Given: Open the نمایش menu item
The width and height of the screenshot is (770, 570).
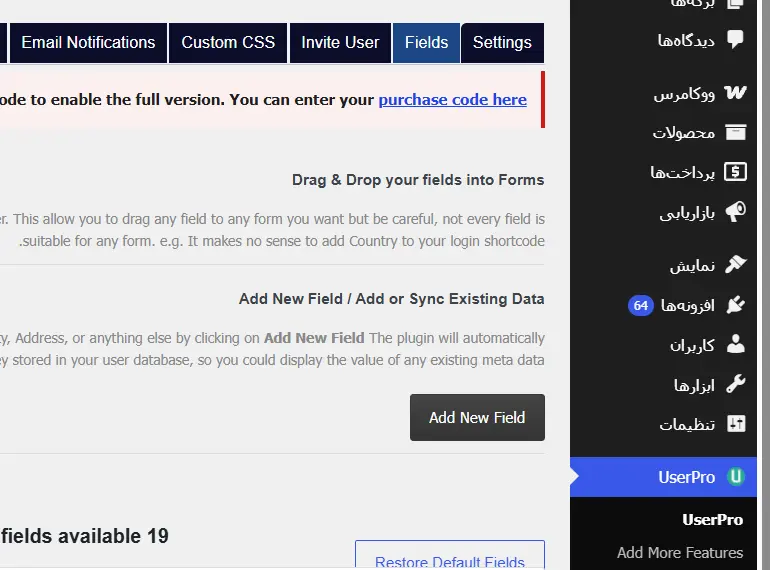Looking at the screenshot, I should pos(692,266).
